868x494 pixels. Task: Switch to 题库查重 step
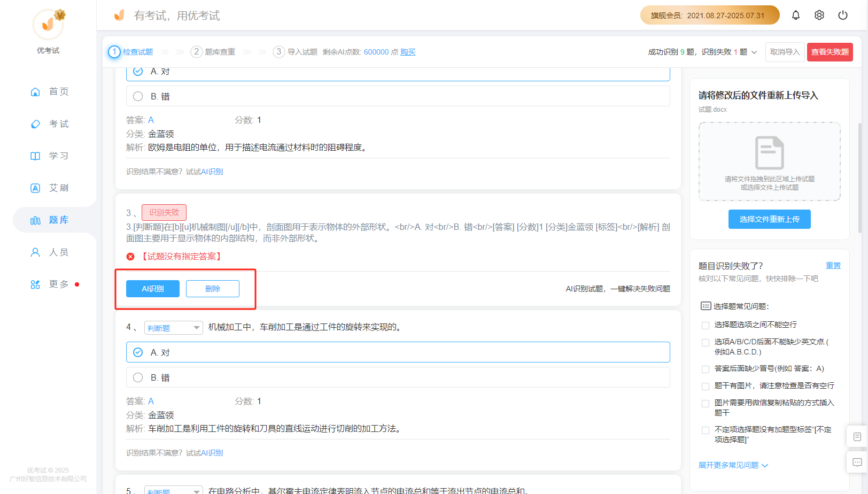point(220,52)
